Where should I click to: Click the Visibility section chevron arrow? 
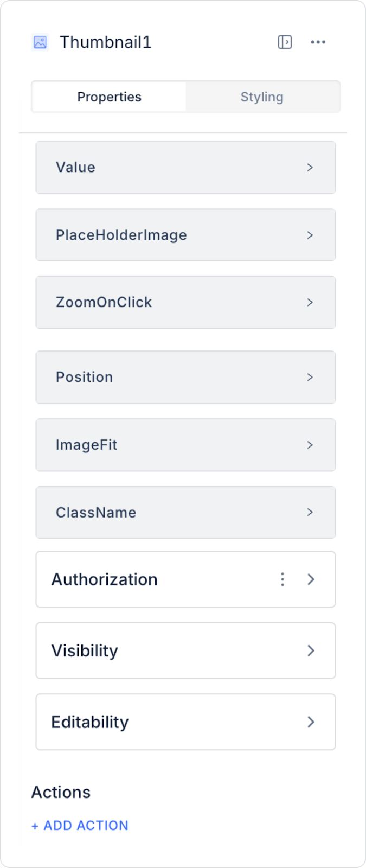pyautogui.click(x=311, y=650)
